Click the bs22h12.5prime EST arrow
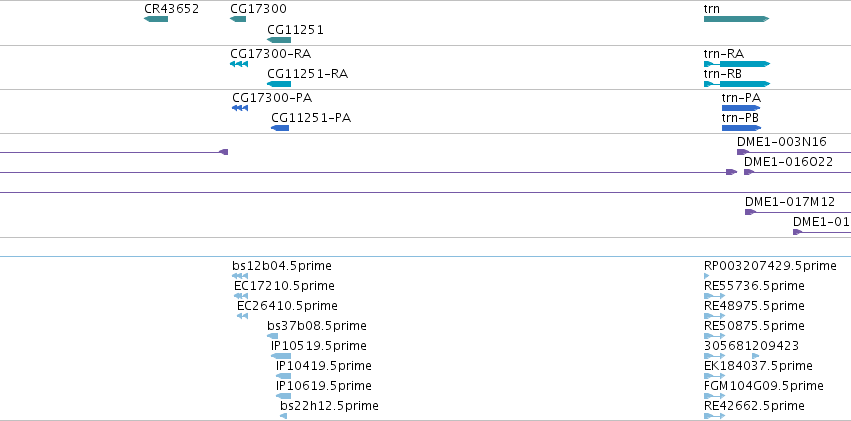851x421 pixels. click(x=283, y=416)
